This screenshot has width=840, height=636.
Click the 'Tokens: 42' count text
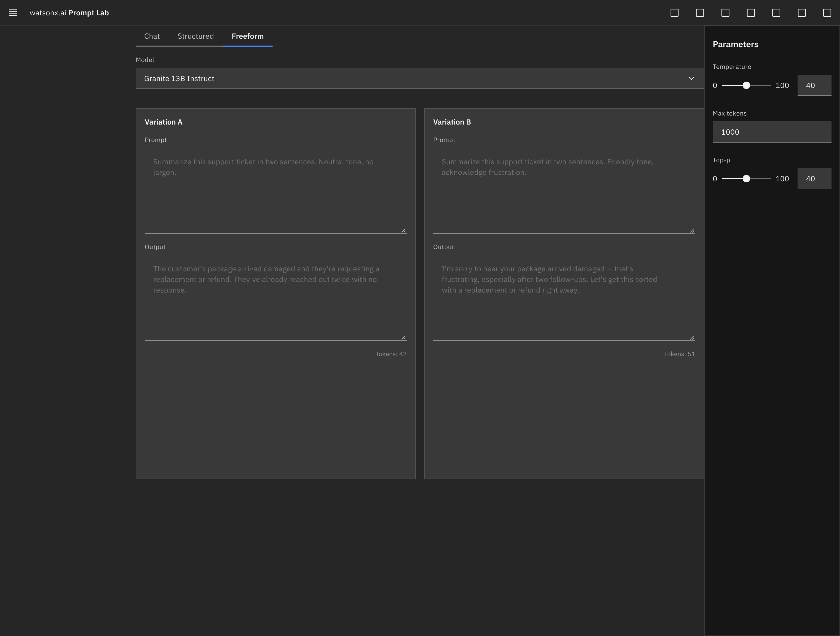click(x=391, y=354)
